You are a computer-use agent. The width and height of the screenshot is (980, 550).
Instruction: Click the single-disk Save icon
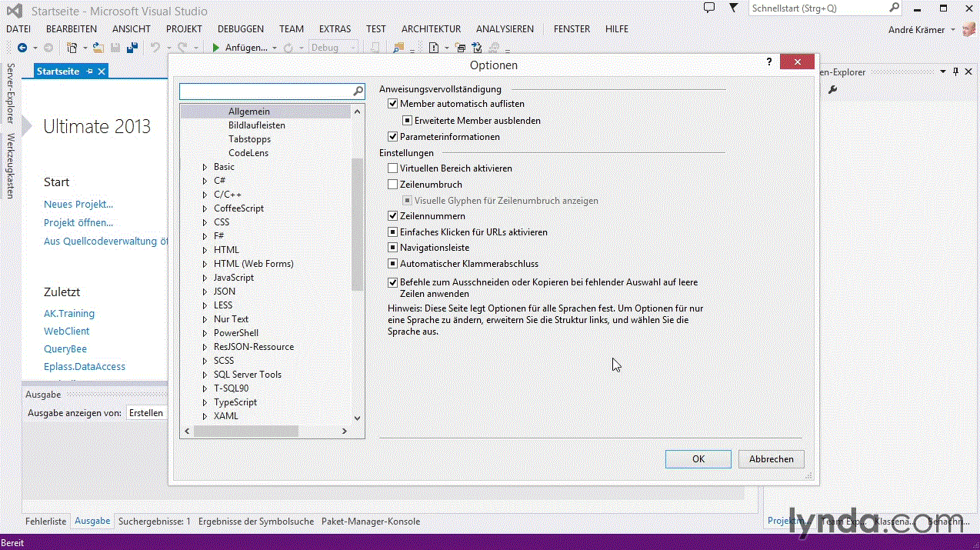tap(115, 48)
